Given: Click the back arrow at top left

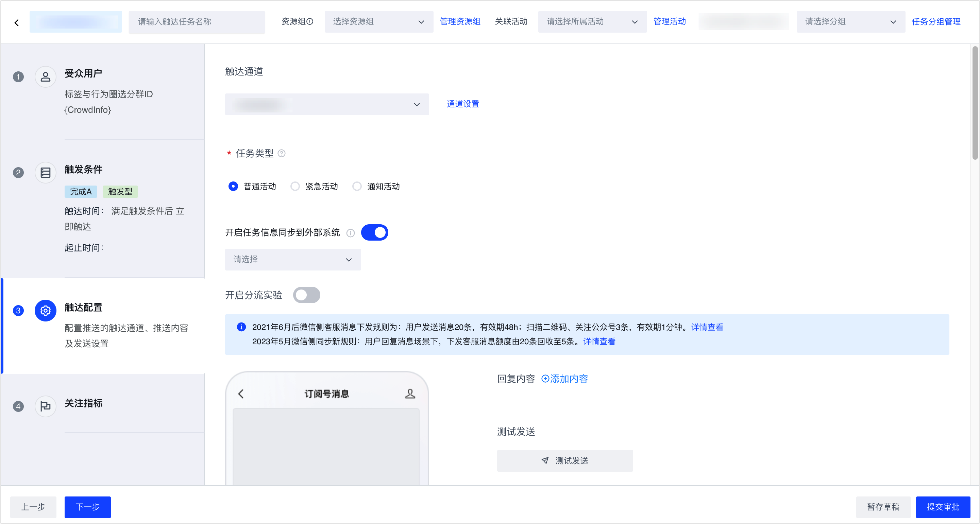Looking at the screenshot, I should 17,22.
